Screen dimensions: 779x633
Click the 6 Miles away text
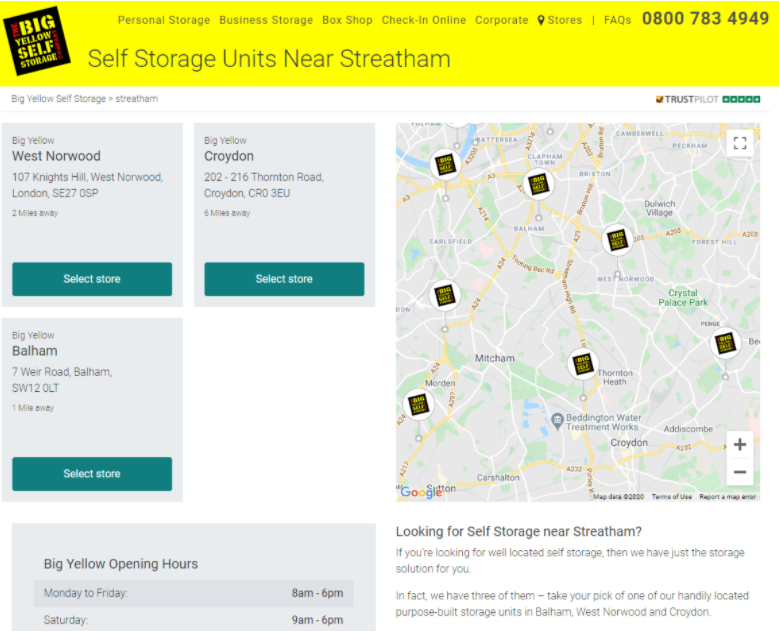(x=227, y=213)
